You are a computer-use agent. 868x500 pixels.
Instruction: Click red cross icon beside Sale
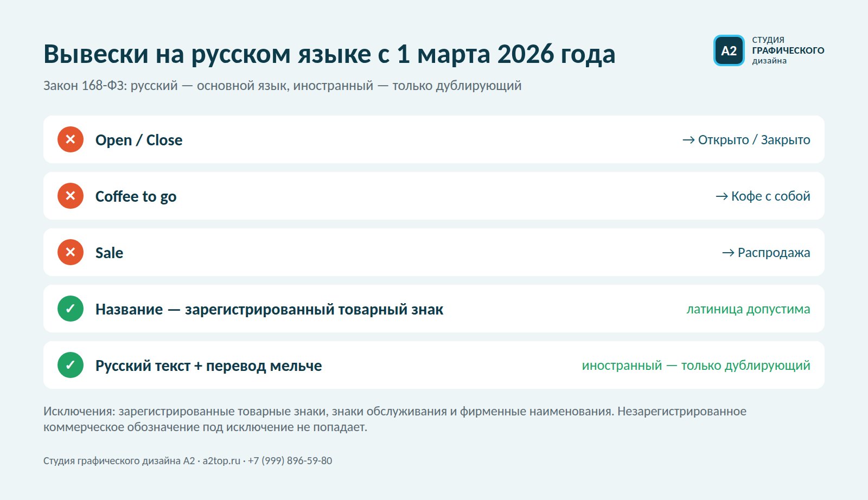[71, 252]
